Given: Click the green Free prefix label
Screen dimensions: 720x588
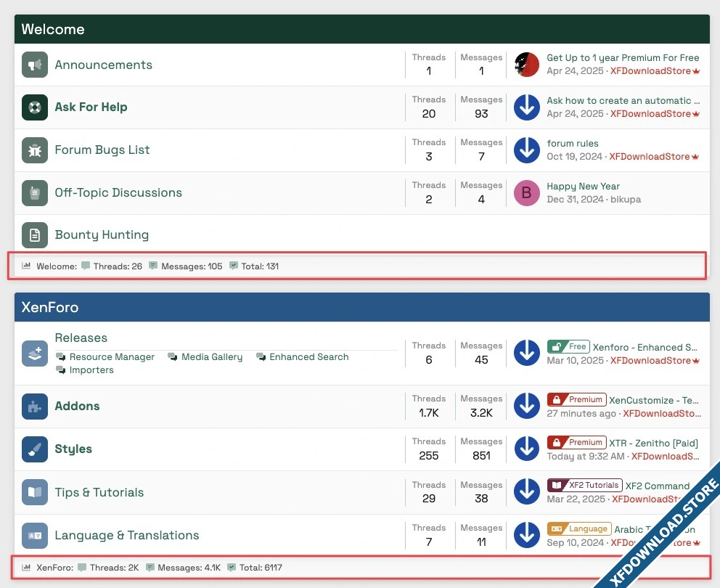Looking at the screenshot, I should click(x=568, y=346).
